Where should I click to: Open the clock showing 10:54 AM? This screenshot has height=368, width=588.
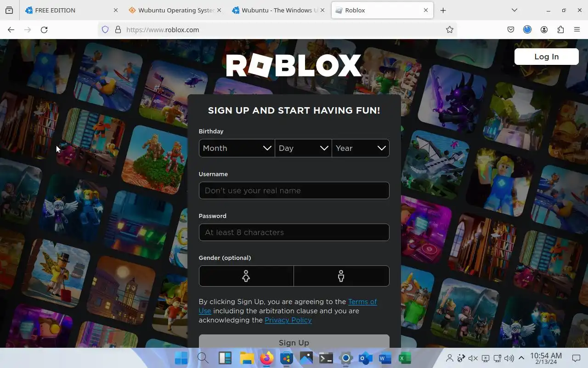tap(546, 358)
